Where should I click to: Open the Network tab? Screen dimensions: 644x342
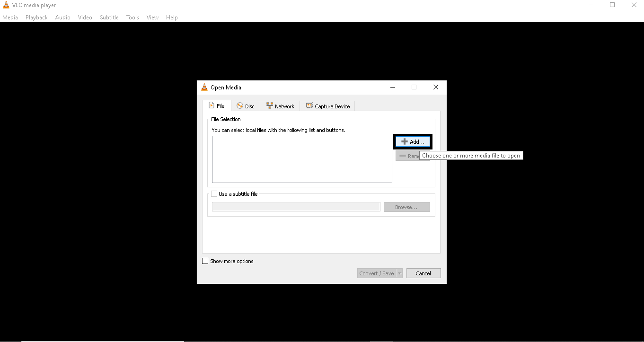click(280, 106)
